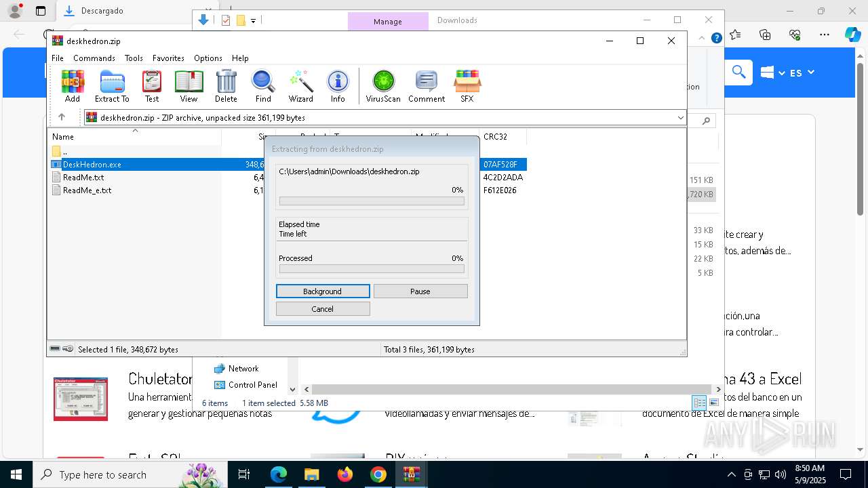Click the Add icon in WinRAR toolbar

73,86
